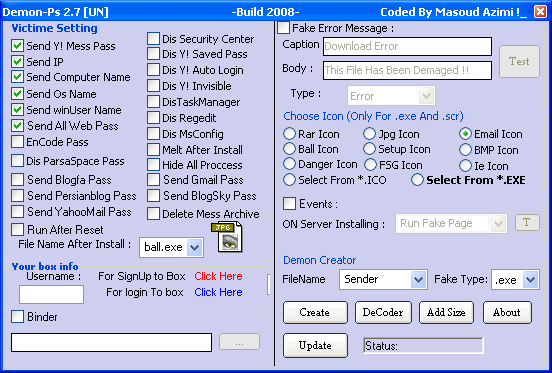Click the Test button
552x373 pixels.
point(519,61)
